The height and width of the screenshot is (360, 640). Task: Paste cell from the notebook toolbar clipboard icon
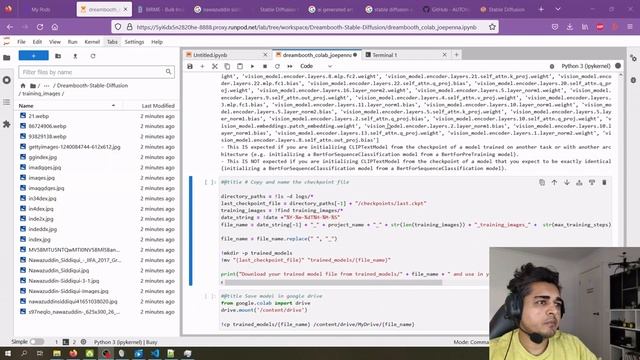pos(240,66)
